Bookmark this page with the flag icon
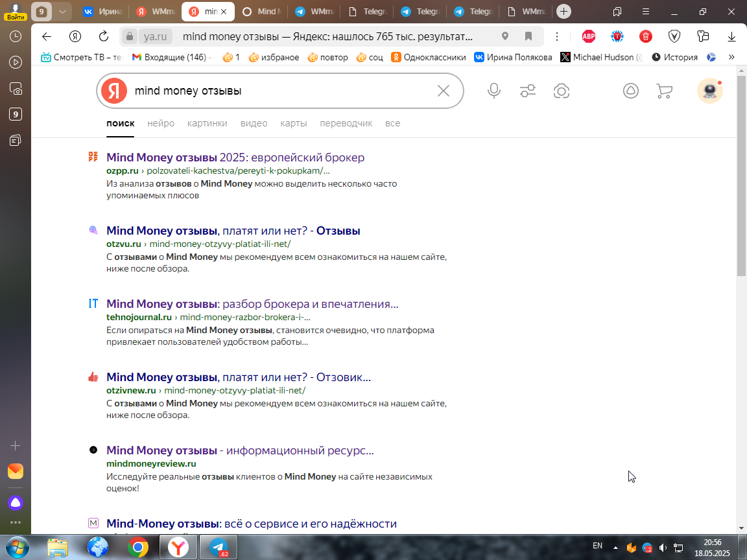 click(x=528, y=36)
